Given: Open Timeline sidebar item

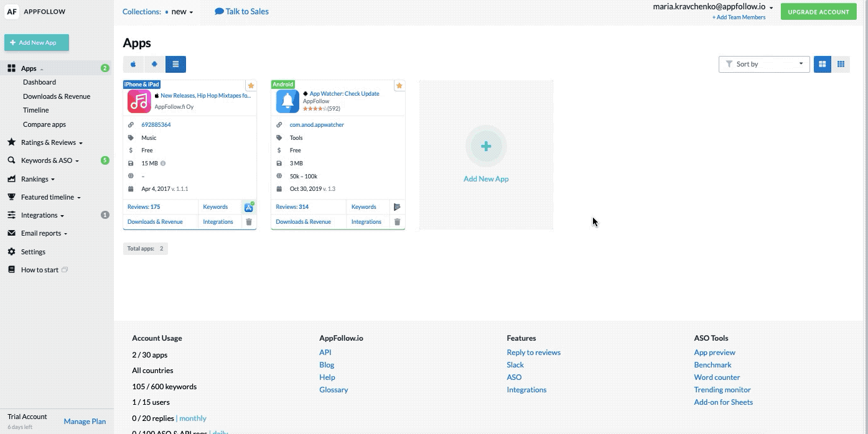Looking at the screenshot, I should (x=35, y=110).
